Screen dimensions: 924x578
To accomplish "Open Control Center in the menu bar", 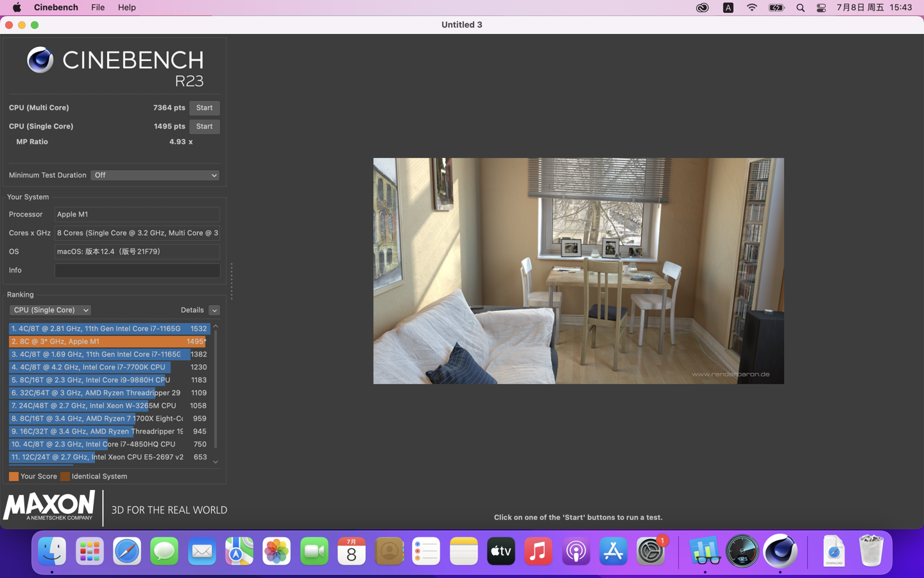I will pos(821,8).
